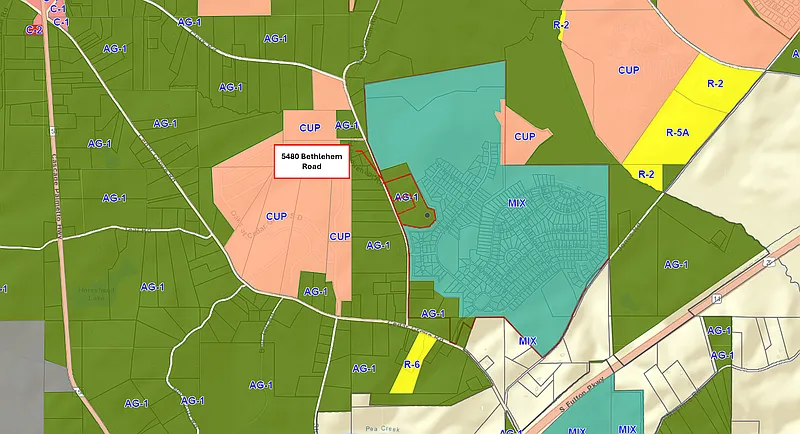800x434 pixels.
Task: Select the dark dot marker in outlined parcel
Action: (428, 214)
